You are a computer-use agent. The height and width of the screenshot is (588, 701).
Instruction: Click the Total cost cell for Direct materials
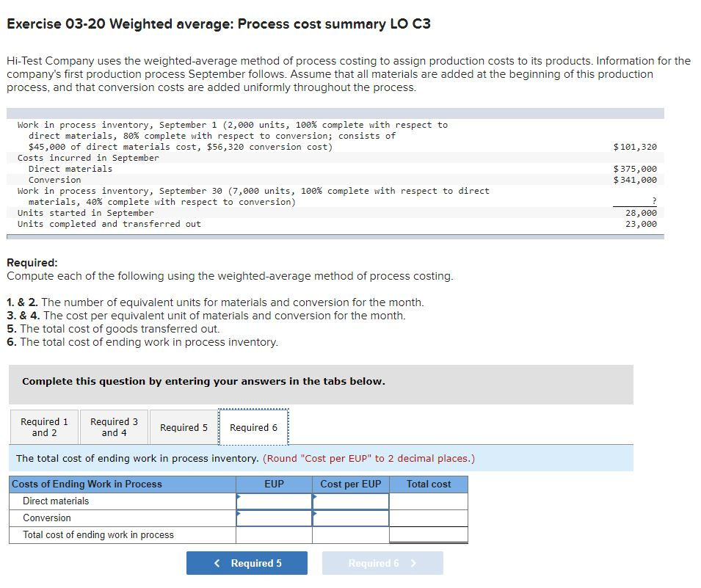[429, 501]
